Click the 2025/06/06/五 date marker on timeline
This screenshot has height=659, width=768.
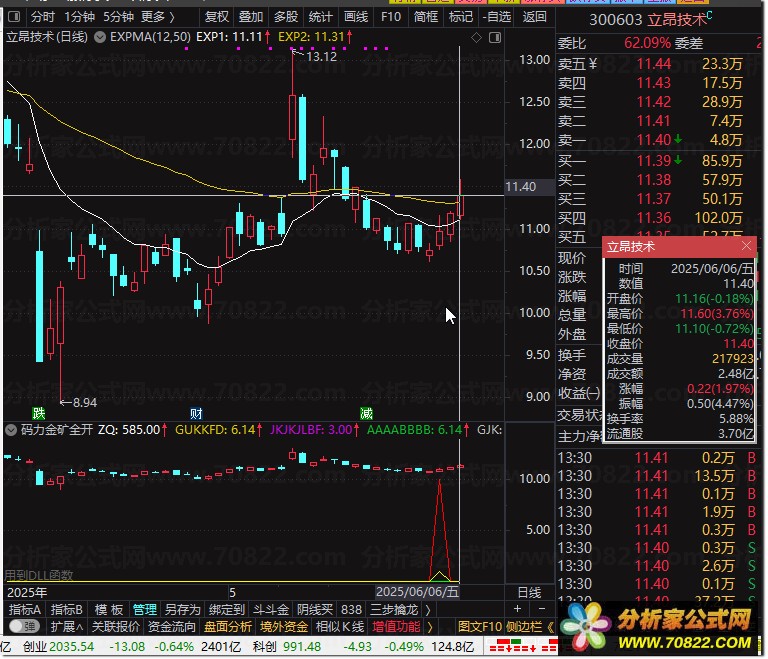click(x=417, y=592)
